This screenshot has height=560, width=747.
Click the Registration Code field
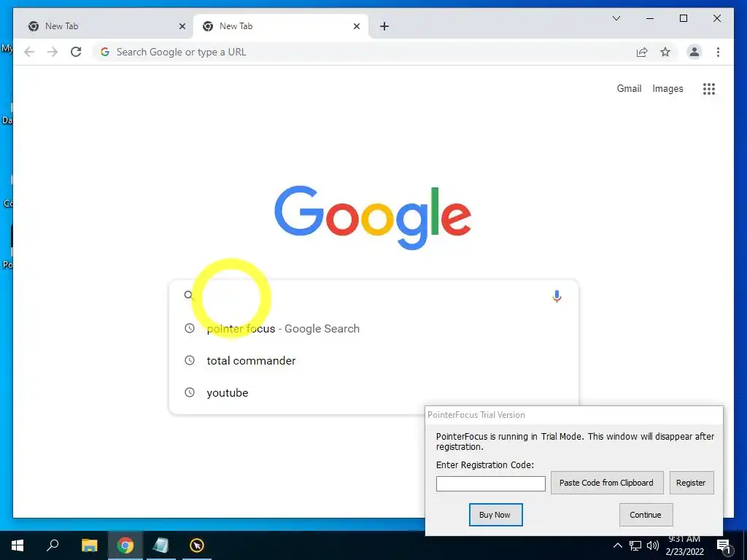pos(491,483)
